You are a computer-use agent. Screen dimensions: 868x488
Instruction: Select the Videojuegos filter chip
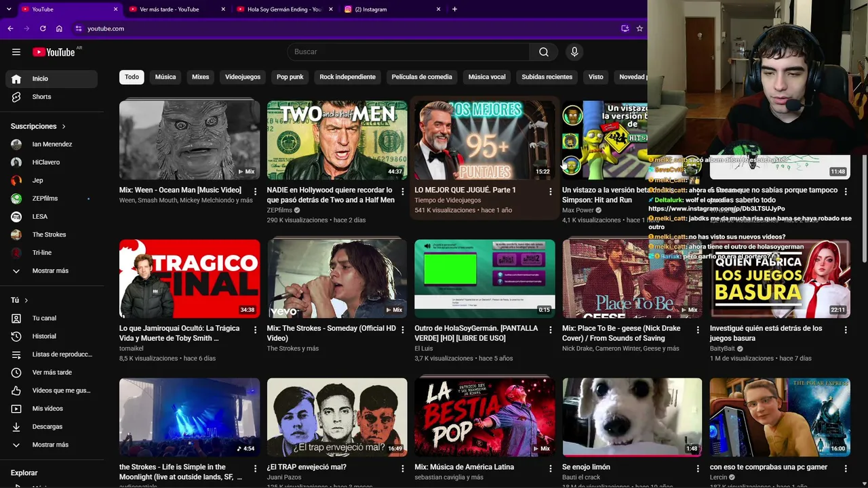(x=243, y=77)
